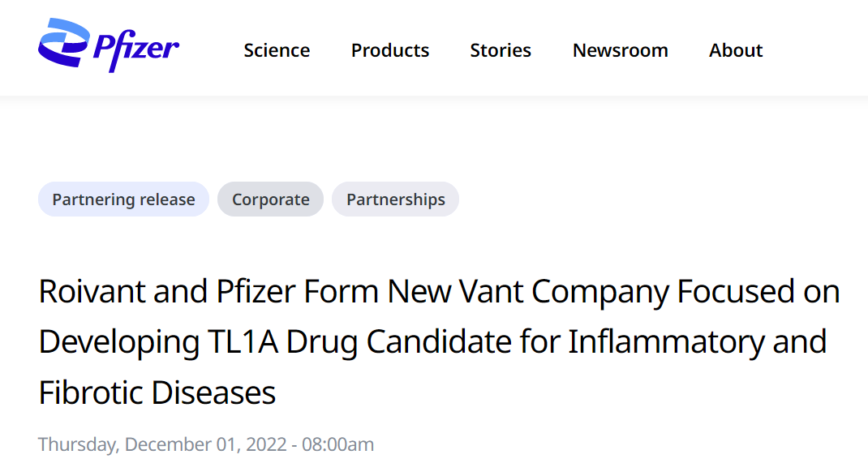Filter by the Partnerships tag
868x476 pixels.
395,199
